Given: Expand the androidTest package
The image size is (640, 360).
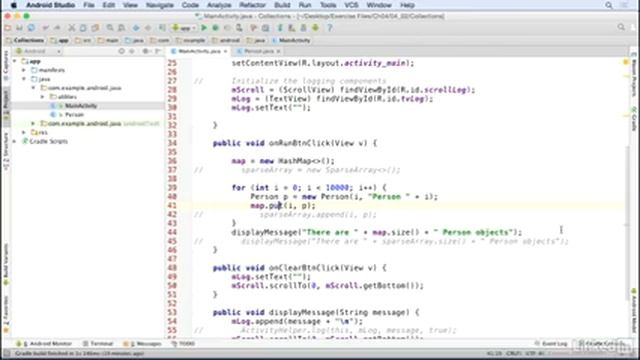Looking at the screenshot, I should pyautogui.click(x=33, y=123).
